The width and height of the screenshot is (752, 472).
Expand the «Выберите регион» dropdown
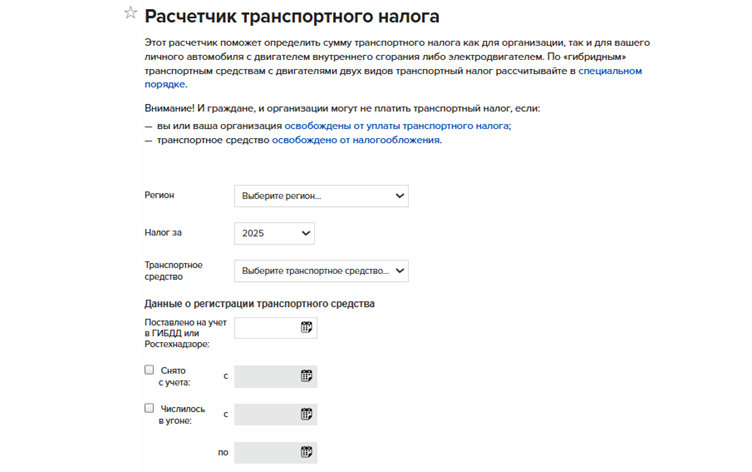321,196
